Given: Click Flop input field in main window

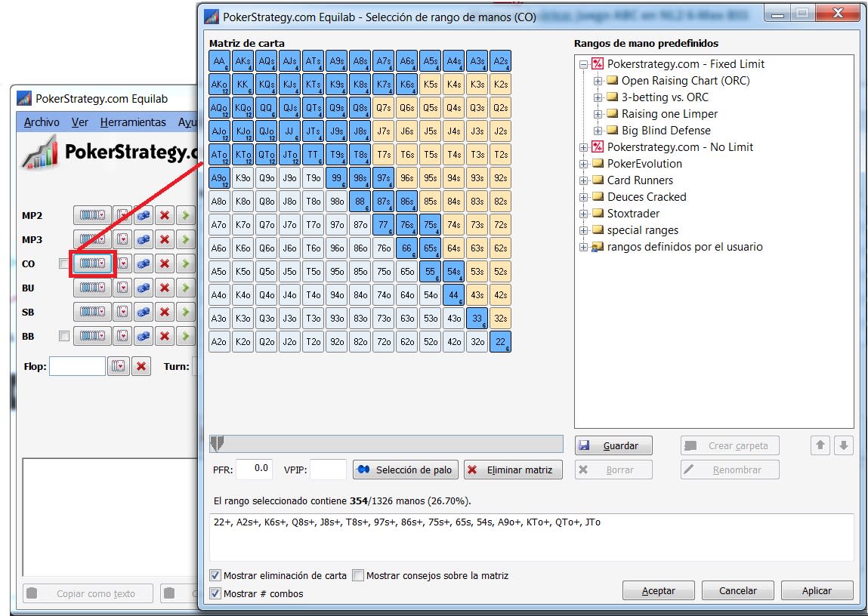Looking at the screenshot, I should (x=78, y=366).
